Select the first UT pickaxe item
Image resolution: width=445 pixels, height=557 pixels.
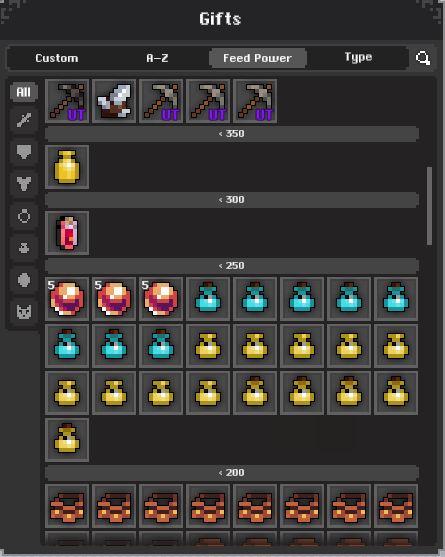[67, 101]
